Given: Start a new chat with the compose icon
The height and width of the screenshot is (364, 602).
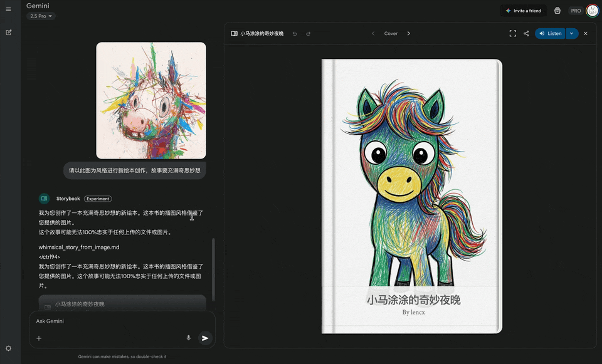Looking at the screenshot, I should click(8, 33).
